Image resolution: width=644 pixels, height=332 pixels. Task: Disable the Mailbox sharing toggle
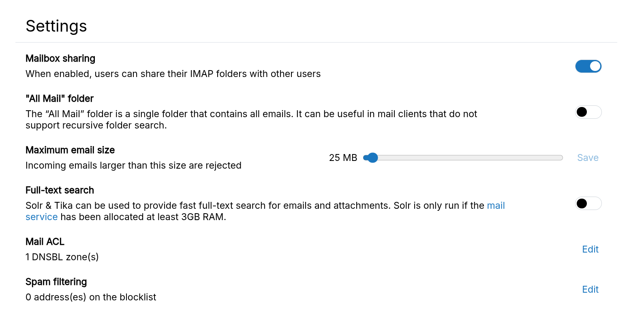coord(588,66)
